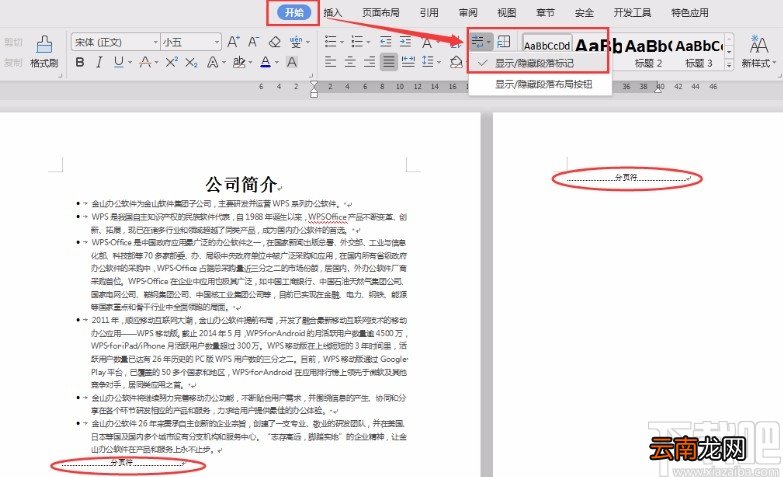This screenshot has width=783, height=477.
Task: Click the table/borders grid icon
Action: pos(504,41)
